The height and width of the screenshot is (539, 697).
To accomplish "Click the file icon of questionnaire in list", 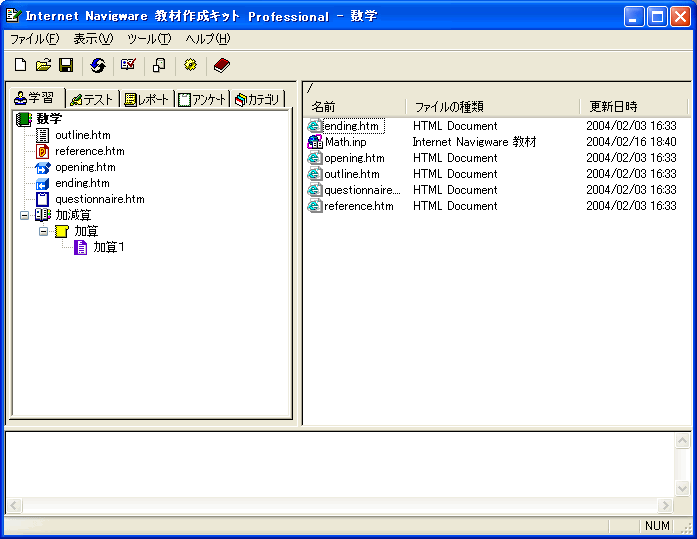I will coord(314,190).
